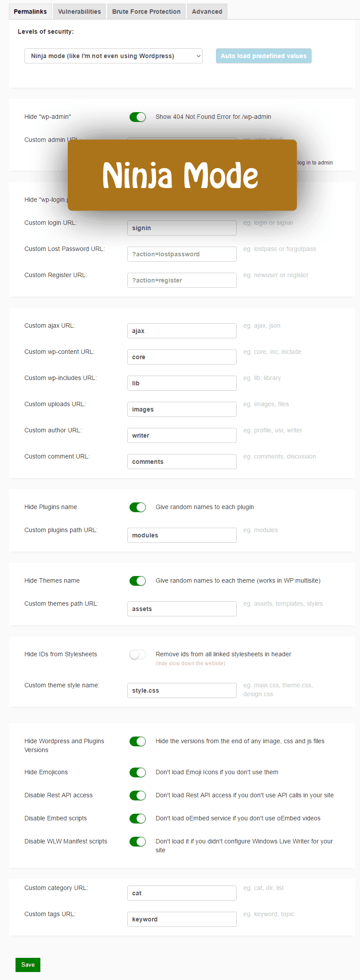Click the Custom theme style name field
The height and width of the screenshot is (980, 360).
click(x=182, y=690)
